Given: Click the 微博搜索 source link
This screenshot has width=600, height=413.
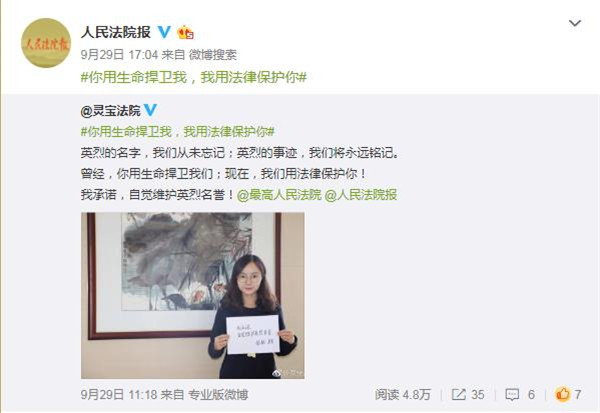Looking at the screenshot, I should [213, 55].
